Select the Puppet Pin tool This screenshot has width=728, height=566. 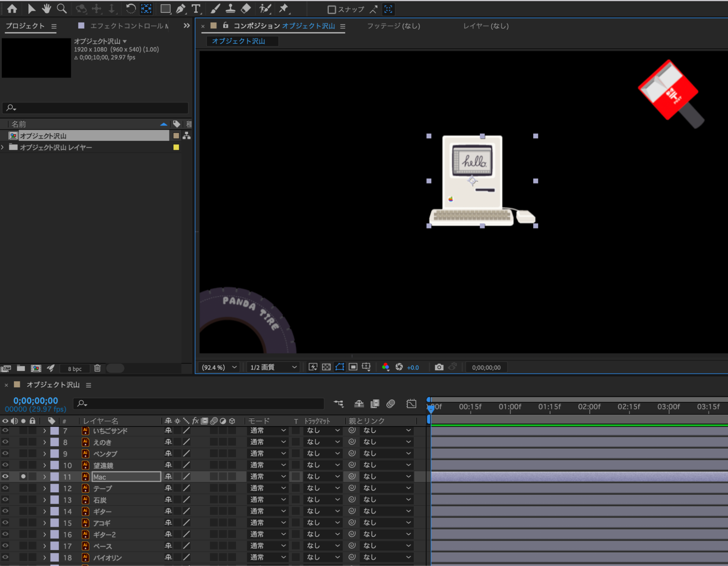(x=284, y=9)
